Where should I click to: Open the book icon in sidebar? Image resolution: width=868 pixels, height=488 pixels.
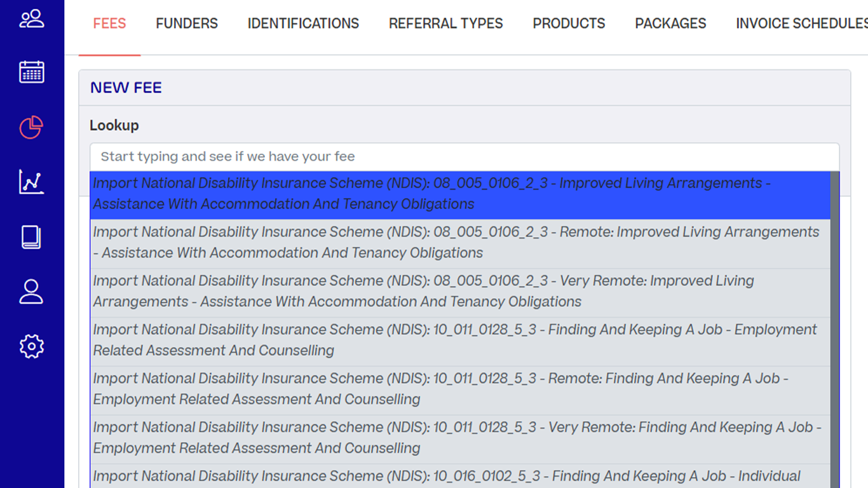[31, 237]
